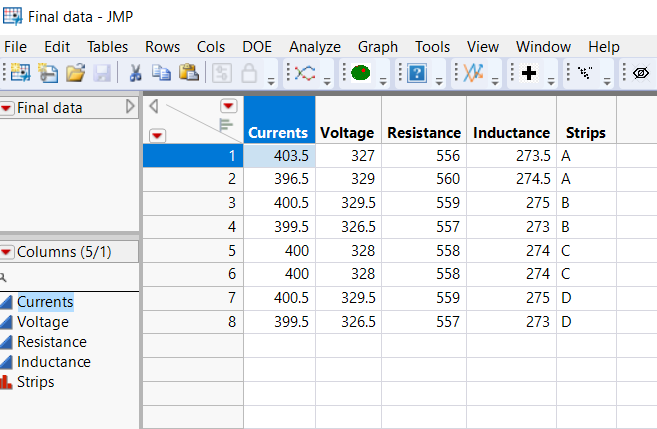Viewport: 657px width, 429px height.
Task: Select the Strips column header
Action: [x=585, y=132]
